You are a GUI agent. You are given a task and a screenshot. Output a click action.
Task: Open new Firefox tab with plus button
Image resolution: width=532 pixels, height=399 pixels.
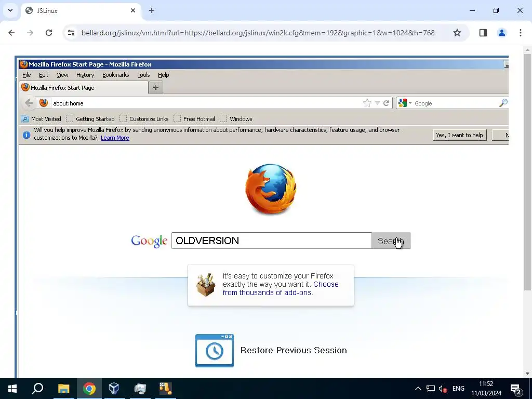156,87
